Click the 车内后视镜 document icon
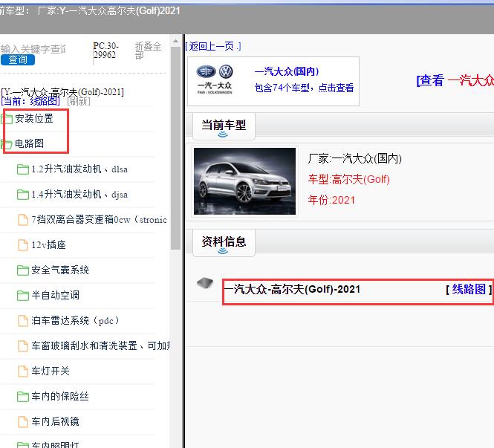The width and height of the screenshot is (494, 448). pos(23,421)
